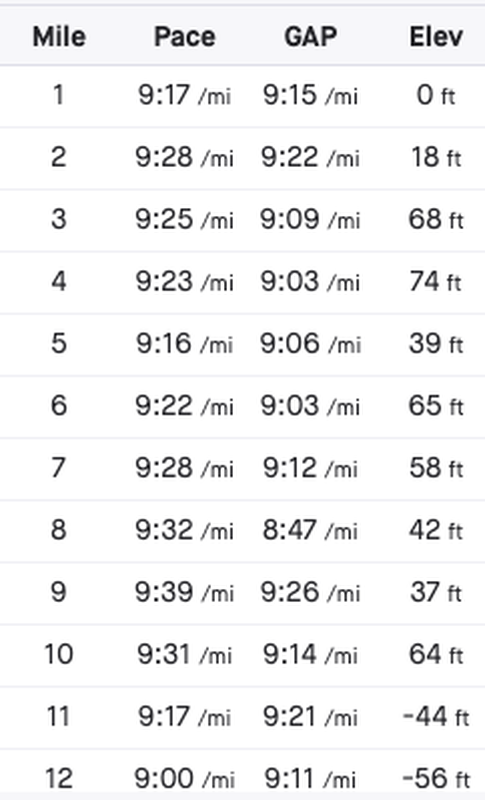
Task: Click the 9:16 /mi pace for mile 5
Action: [185, 344]
